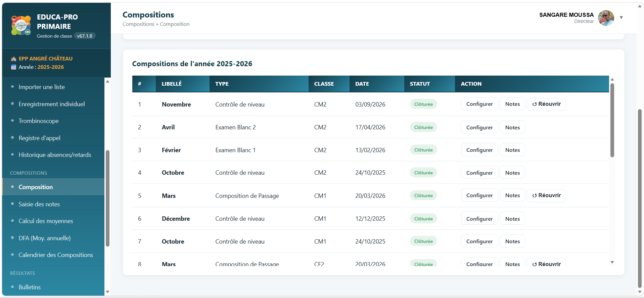This screenshot has width=644, height=298.
Task: Click Configurer for Novembre CM2 row
Action: pos(479,104)
